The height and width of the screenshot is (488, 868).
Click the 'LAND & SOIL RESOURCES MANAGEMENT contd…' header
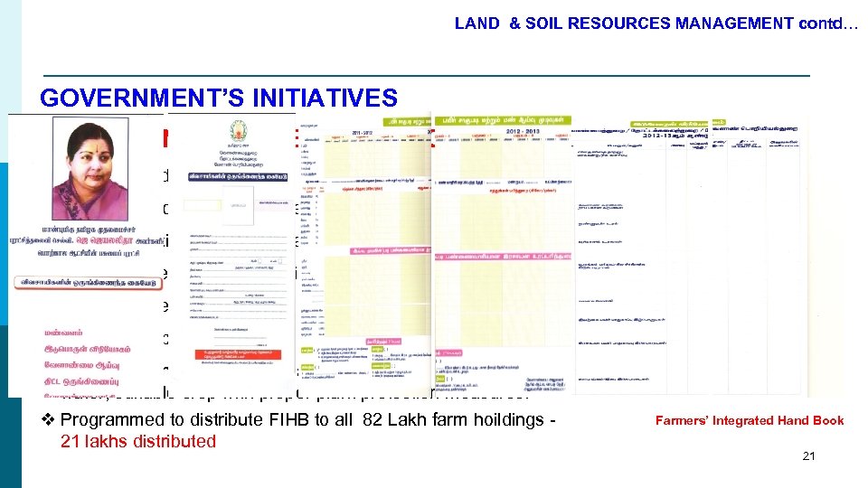[656, 23]
